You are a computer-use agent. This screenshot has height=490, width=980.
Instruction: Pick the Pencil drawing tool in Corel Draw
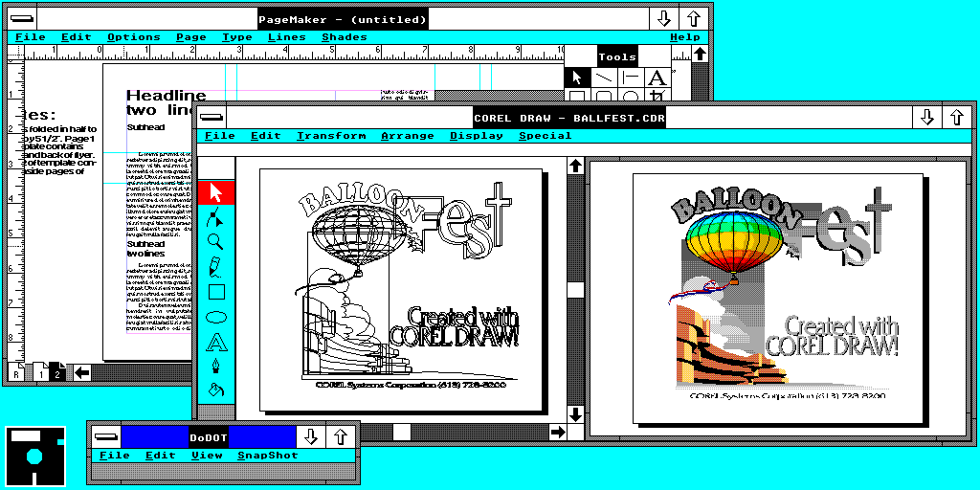pyautogui.click(x=216, y=267)
